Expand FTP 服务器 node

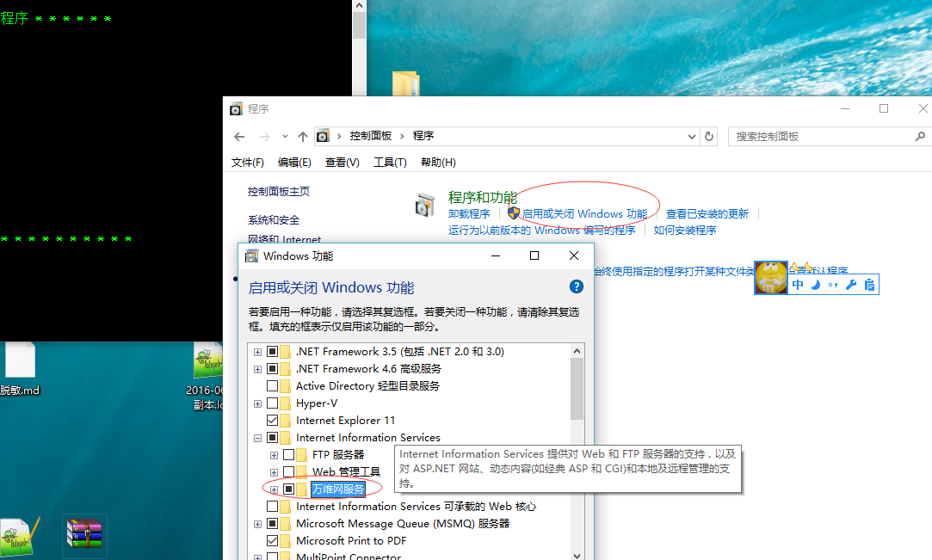click(x=274, y=455)
